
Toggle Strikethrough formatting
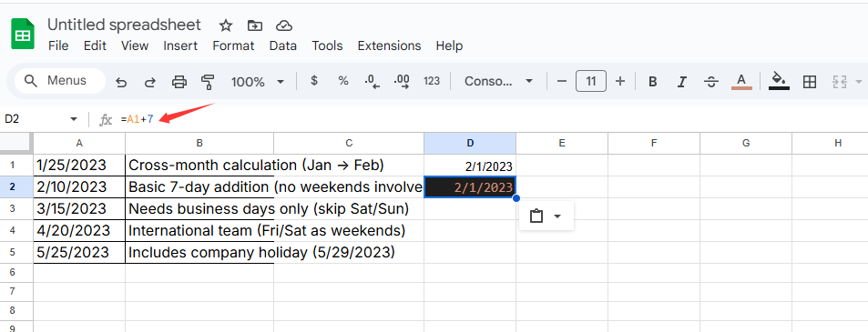click(x=711, y=82)
